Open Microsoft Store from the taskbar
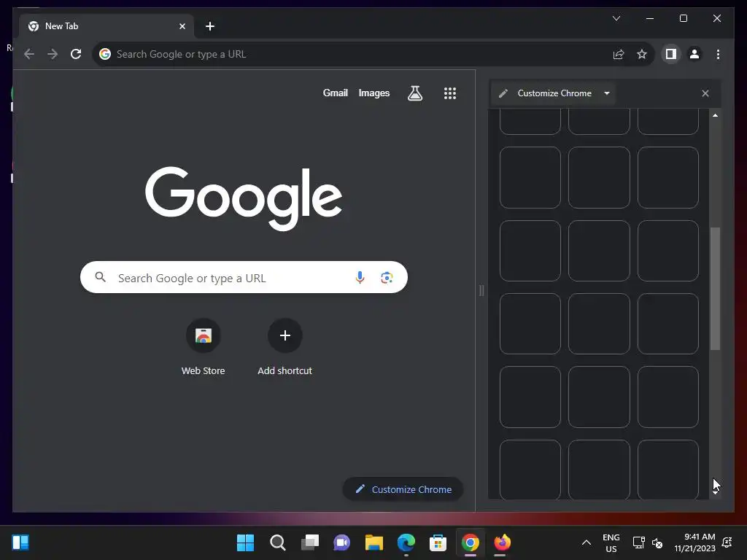 pyautogui.click(x=438, y=542)
